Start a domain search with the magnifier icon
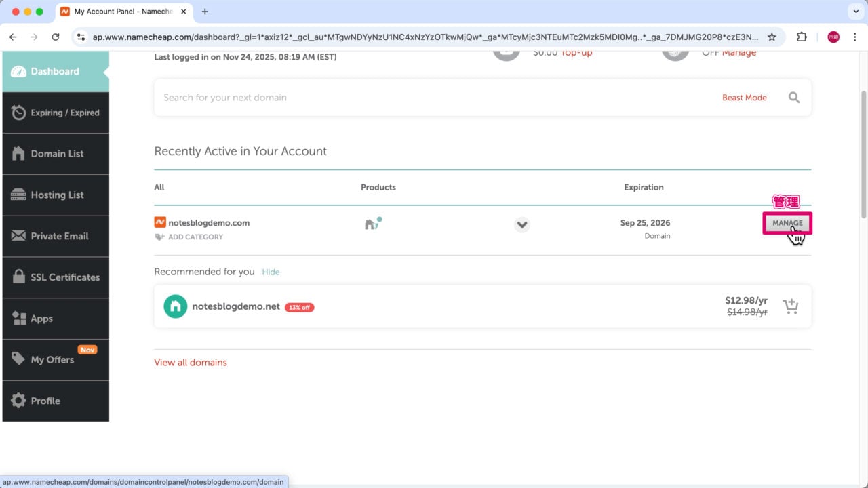The height and width of the screenshot is (488, 868). (x=794, y=97)
